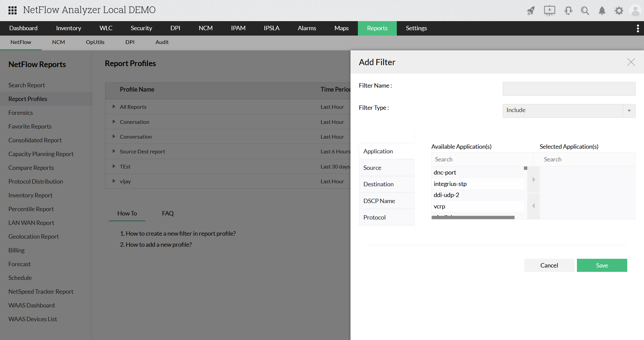Select the Protocol filter category tab
This screenshot has width=644, height=340.
point(387,217)
